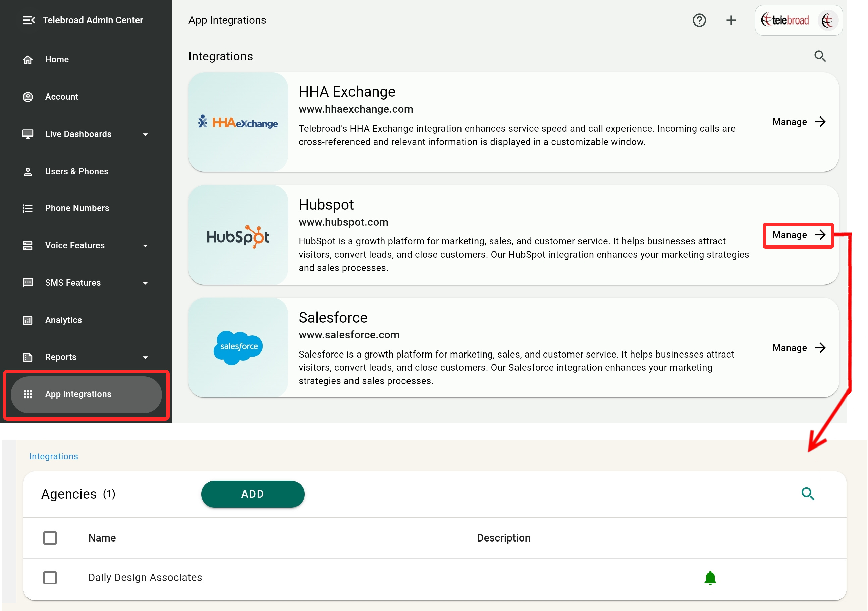
Task: Expand the Voice Features submenu arrow
Action: coord(145,246)
